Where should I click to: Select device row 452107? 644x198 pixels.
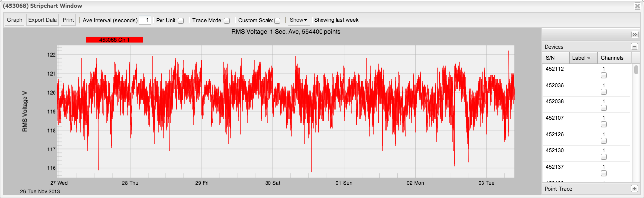click(587, 121)
